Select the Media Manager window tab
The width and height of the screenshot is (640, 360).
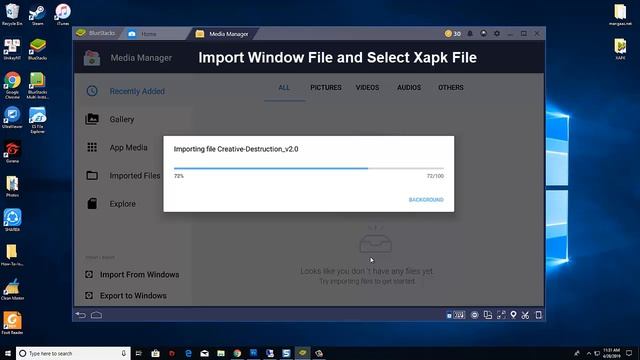222,34
